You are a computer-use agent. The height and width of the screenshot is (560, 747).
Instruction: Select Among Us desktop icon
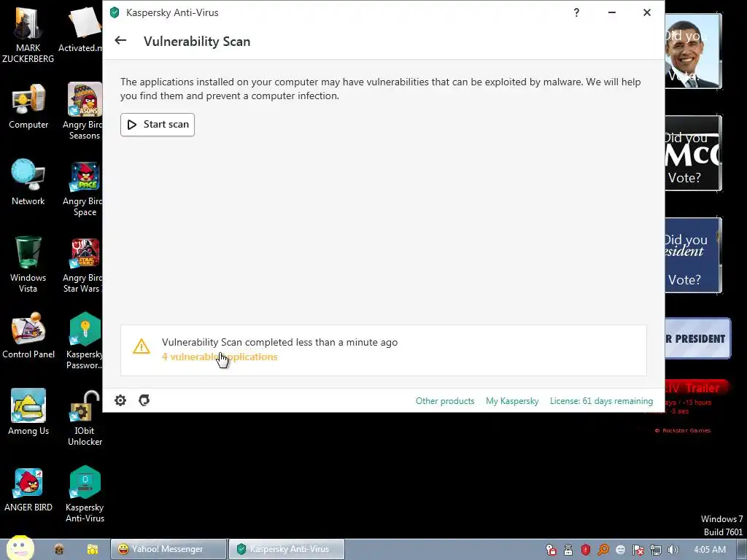[x=28, y=413]
